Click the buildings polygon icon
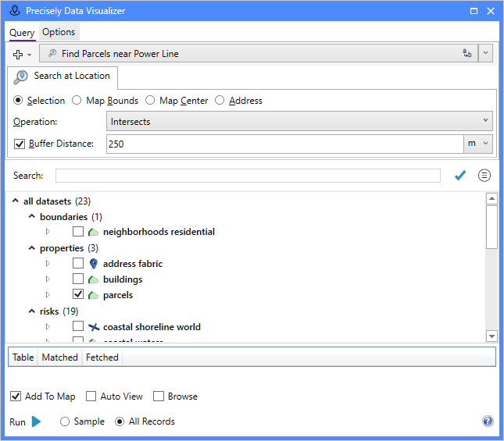The height and width of the screenshot is (441, 504). 93,279
